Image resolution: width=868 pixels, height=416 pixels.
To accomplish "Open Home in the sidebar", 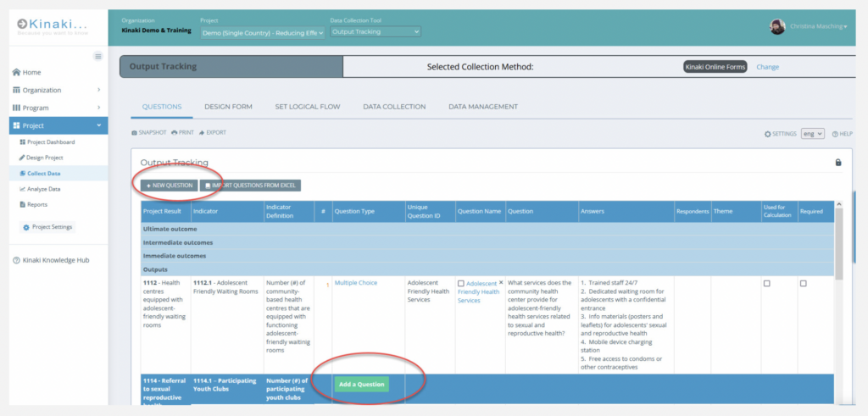I will [x=26, y=73].
